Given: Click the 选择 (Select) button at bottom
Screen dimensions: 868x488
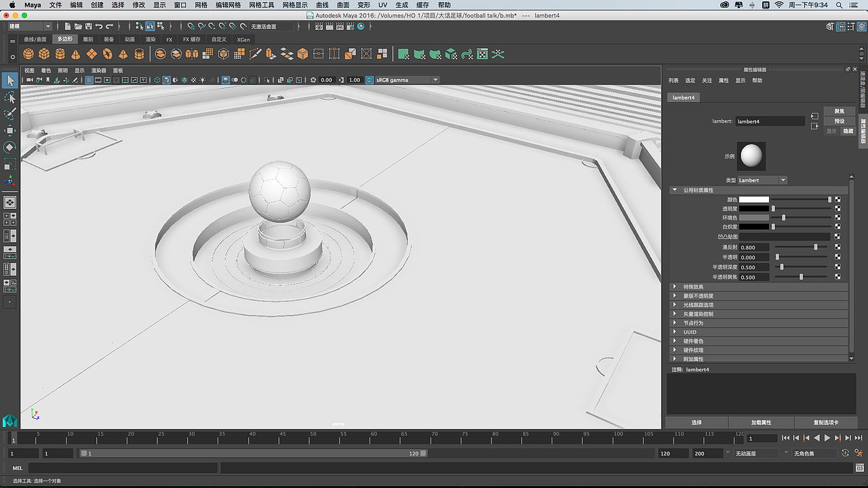Looking at the screenshot, I should 696,422.
